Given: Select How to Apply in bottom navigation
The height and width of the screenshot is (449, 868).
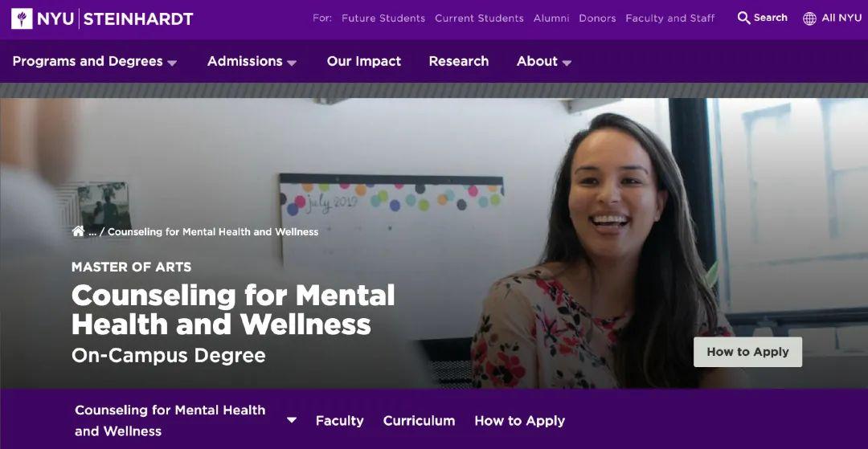Looking at the screenshot, I should (x=519, y=421).
